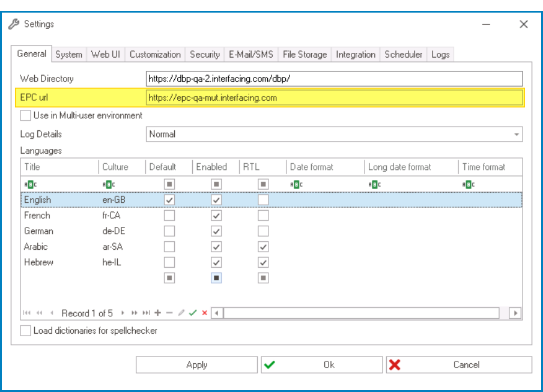Toggle Default filter row checkbox

(x=169, y=184)
